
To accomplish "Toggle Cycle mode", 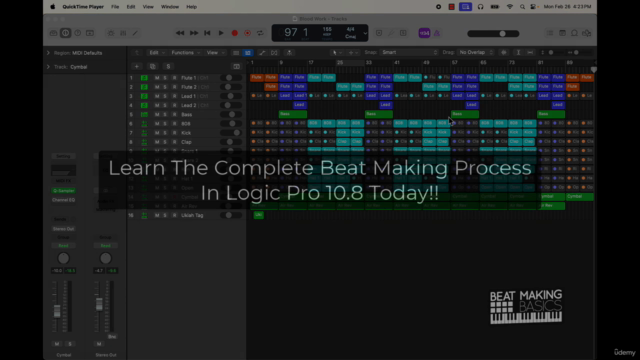I will pyautogui.click(x=260, y=33).
